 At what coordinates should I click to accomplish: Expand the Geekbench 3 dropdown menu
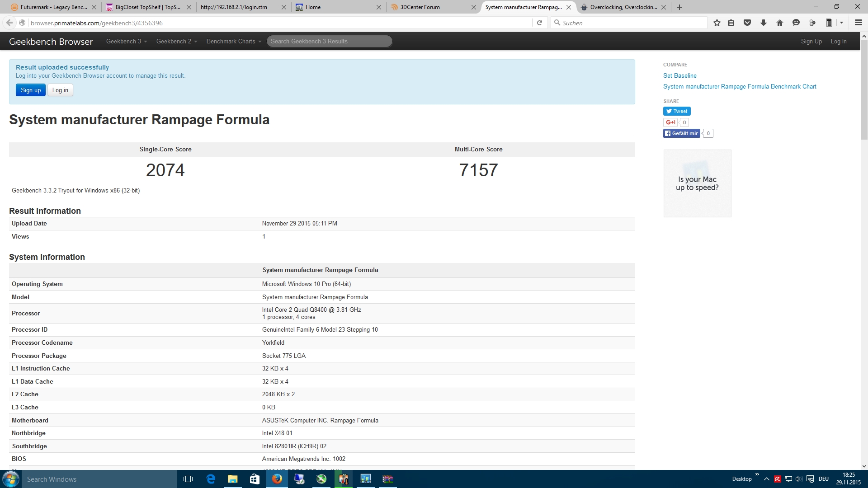pyautogui.click(x=127, y=41)
